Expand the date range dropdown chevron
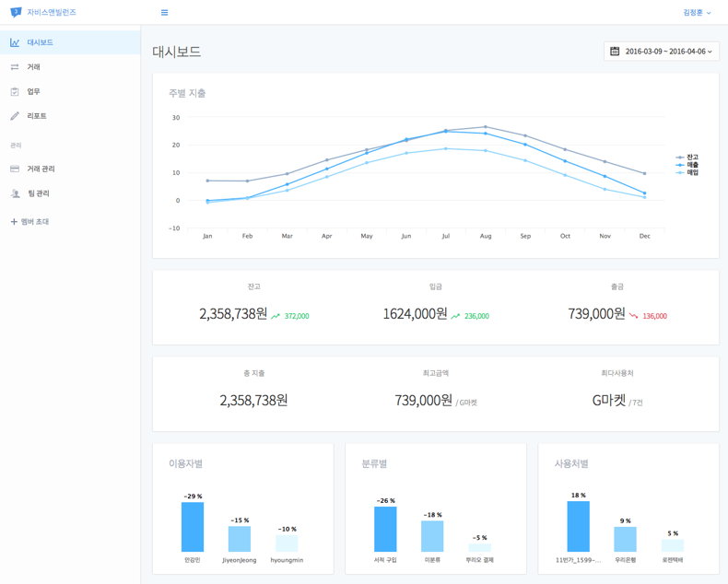728x584 pixels. pyautogui.click(x=710, y=52)
